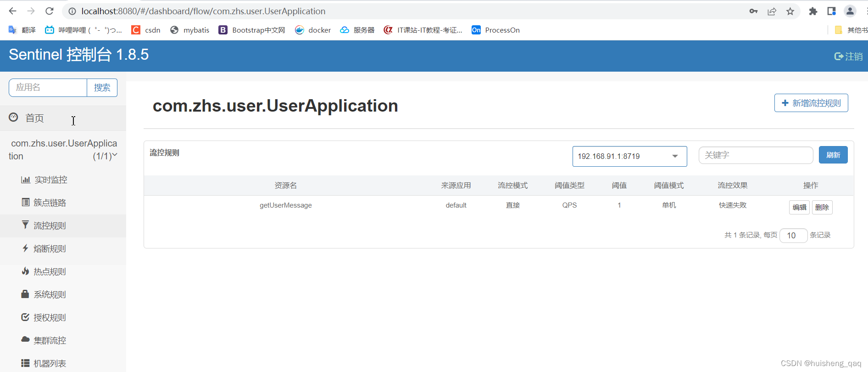The width and height of the screenshot is (868, 372).
Task: Open the extensions puzzle icon
Action: (x=813, y=11)
